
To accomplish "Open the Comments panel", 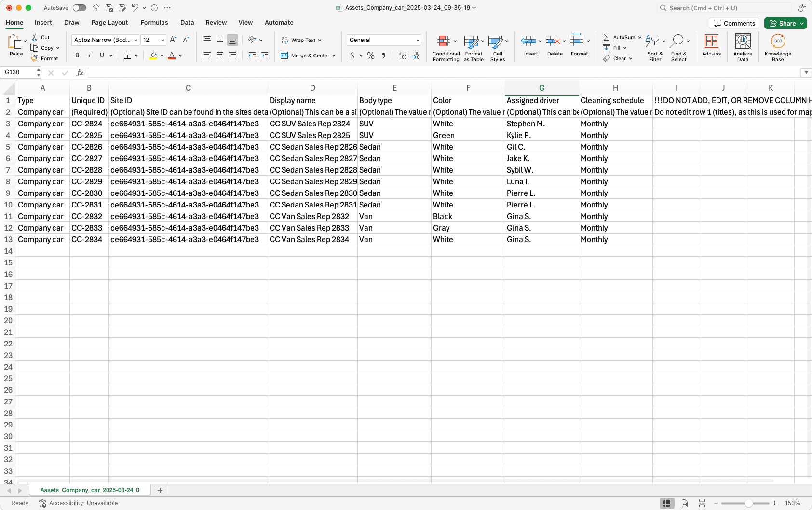I will pos(734,23).
